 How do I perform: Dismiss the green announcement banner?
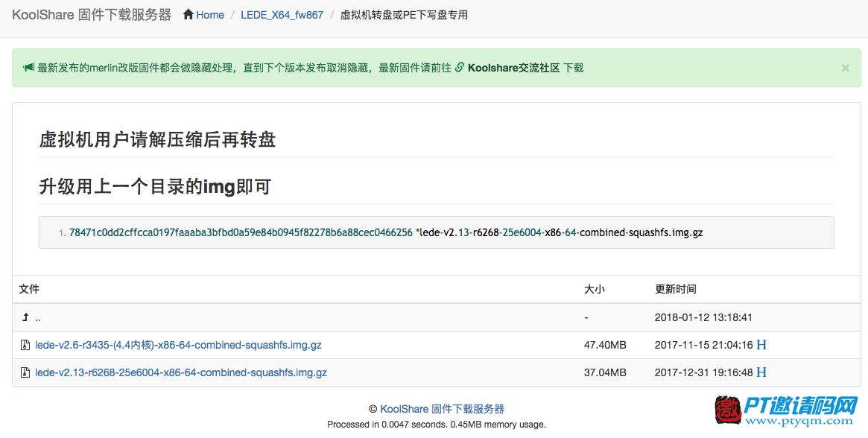coord(846,68)
